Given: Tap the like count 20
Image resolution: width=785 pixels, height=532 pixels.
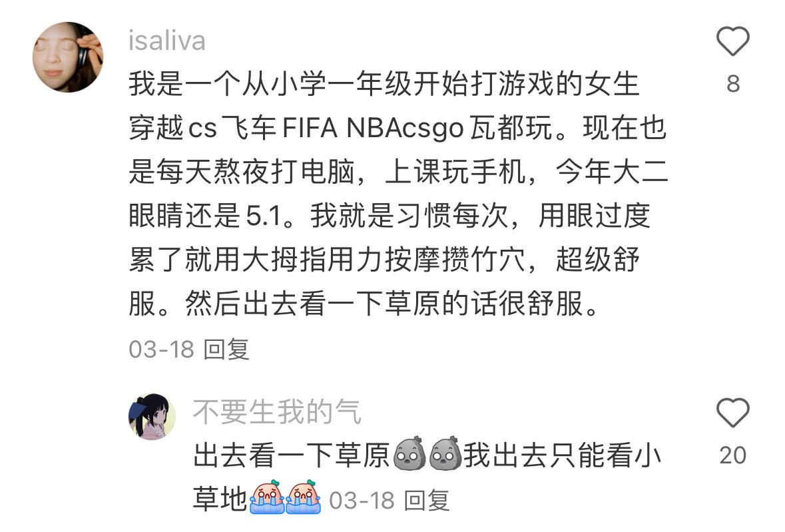Looking at the screenshot, I should 732,455.
